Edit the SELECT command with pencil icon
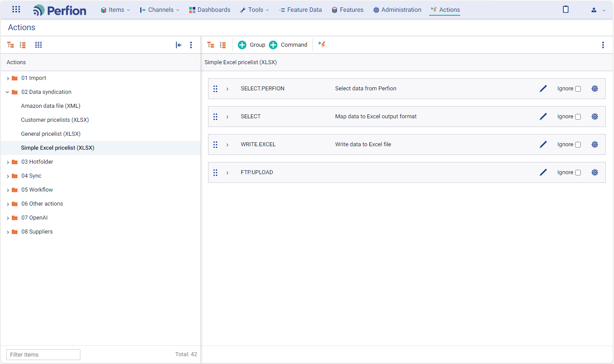 coord(543,117)
